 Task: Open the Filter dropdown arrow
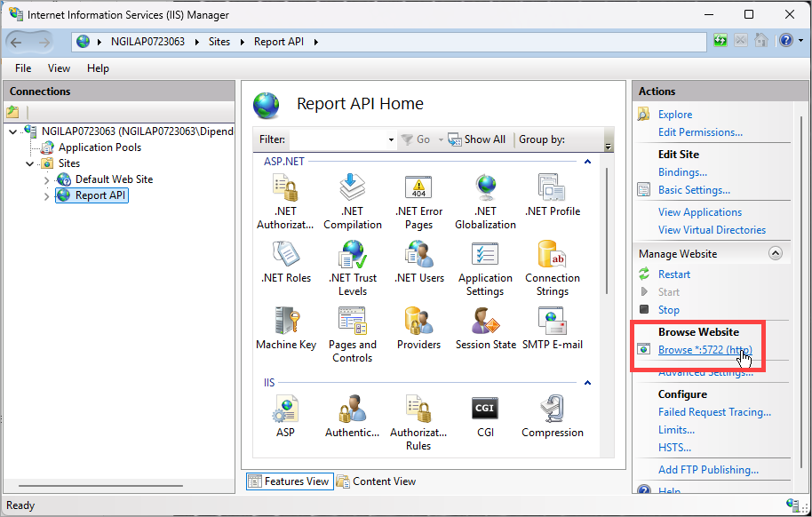391,139
